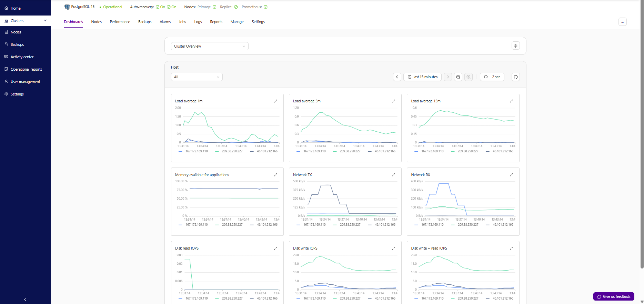Image resolution: width=644 pixels, height=304 pixels.
Task: Open the Host All dropdown
Action: pyautogui.click(x=197, y=77)
